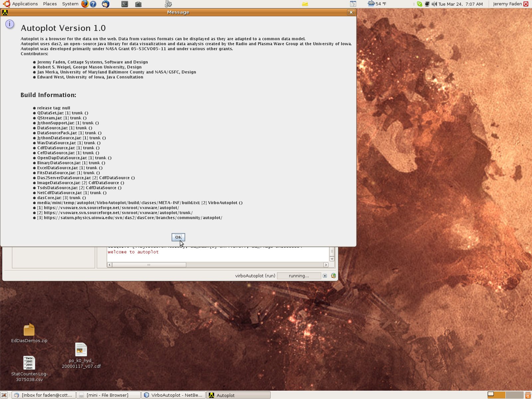Click the running... progress indicator
Viewport: 532px width, 399px height.
point(299,276)
